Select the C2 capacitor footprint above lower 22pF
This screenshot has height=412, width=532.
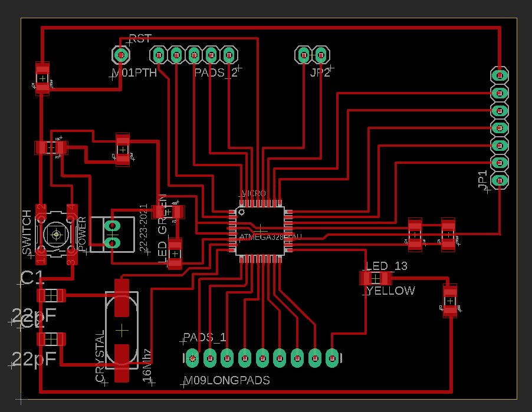51,339
